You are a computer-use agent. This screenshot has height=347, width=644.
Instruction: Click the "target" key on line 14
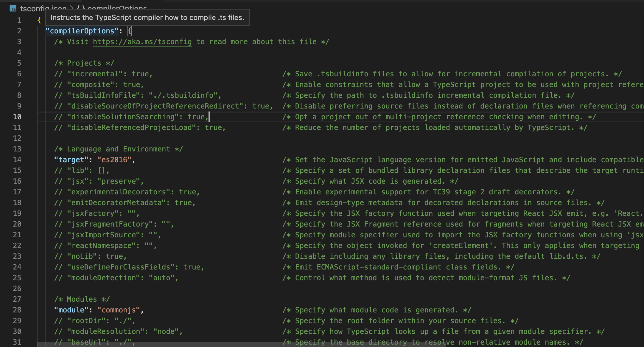[x=71, y=160]
